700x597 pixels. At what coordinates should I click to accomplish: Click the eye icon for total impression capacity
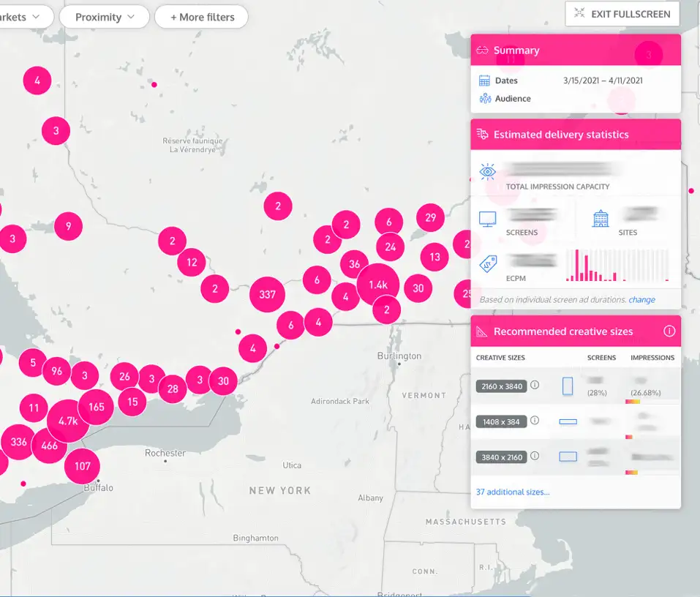[x=487, y=172]
